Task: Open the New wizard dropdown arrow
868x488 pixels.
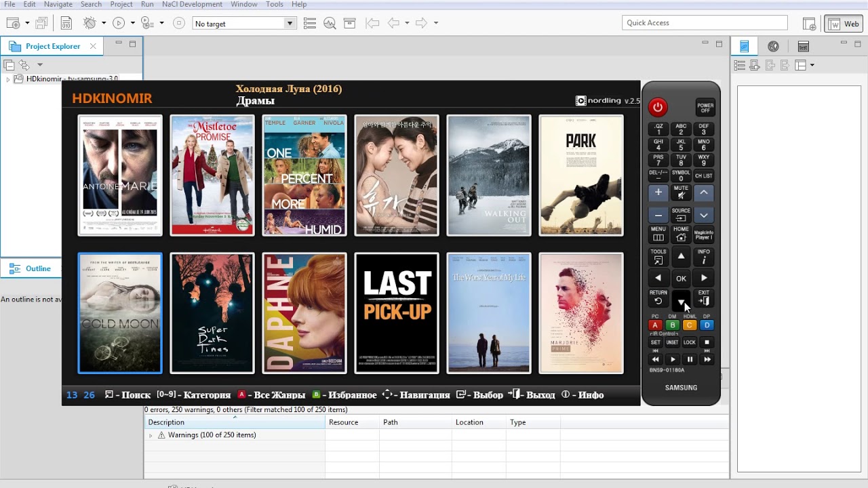Action: 27,23
